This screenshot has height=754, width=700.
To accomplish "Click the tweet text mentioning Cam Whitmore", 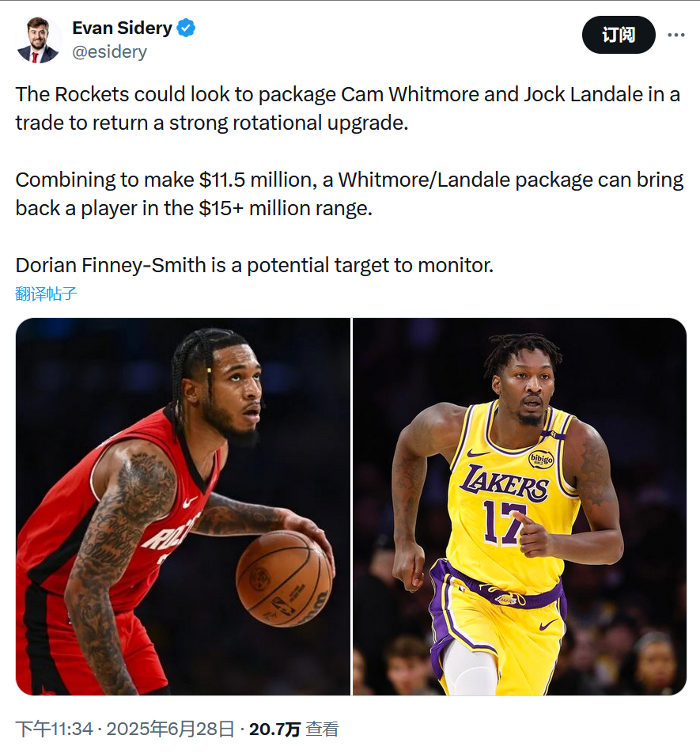I will click(347, 108).
